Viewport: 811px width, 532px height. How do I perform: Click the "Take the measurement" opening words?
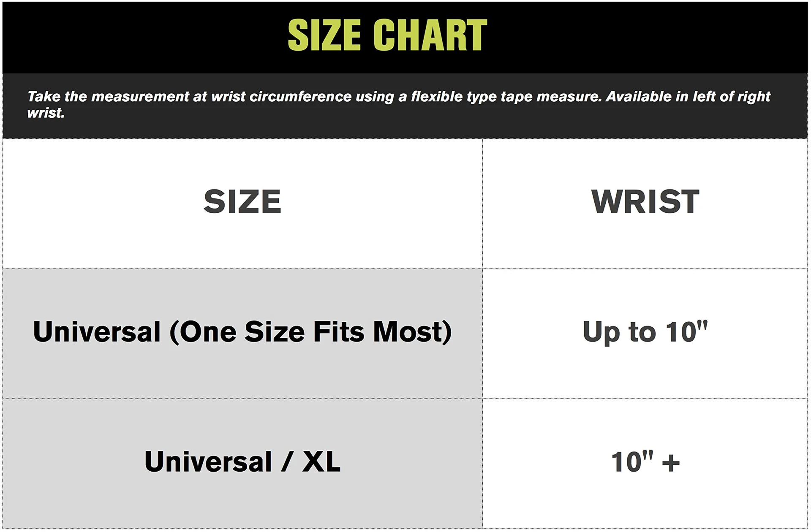click(x=107, y=97)
